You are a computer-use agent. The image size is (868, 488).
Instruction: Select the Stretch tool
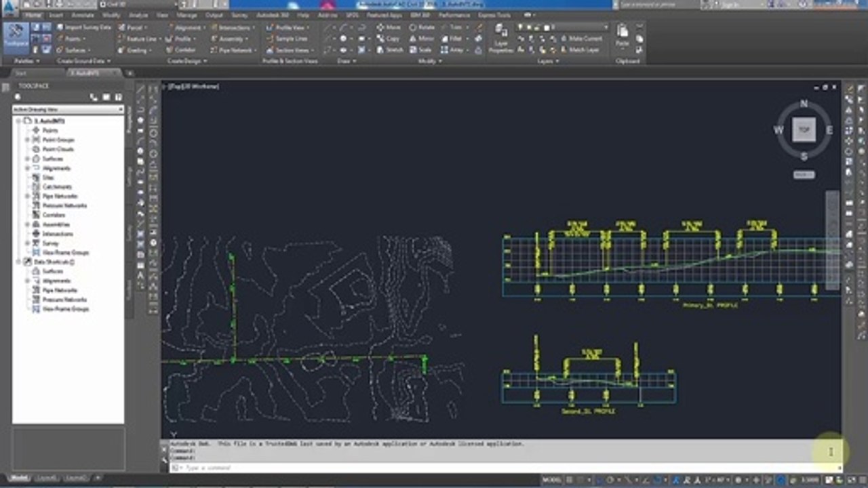390,50
